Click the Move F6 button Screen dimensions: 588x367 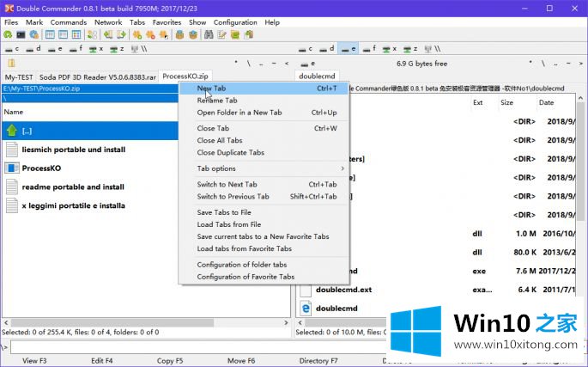coord(241,361)
